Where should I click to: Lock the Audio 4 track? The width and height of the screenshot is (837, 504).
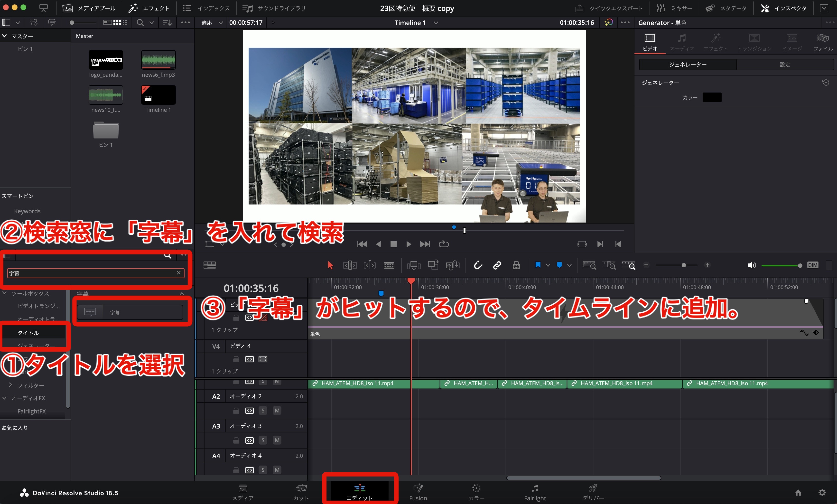point(236,470)
